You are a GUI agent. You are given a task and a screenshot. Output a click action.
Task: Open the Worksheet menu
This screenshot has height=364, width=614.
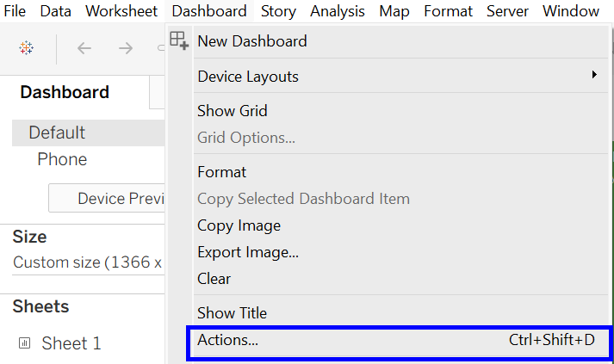tap(121, 11)
